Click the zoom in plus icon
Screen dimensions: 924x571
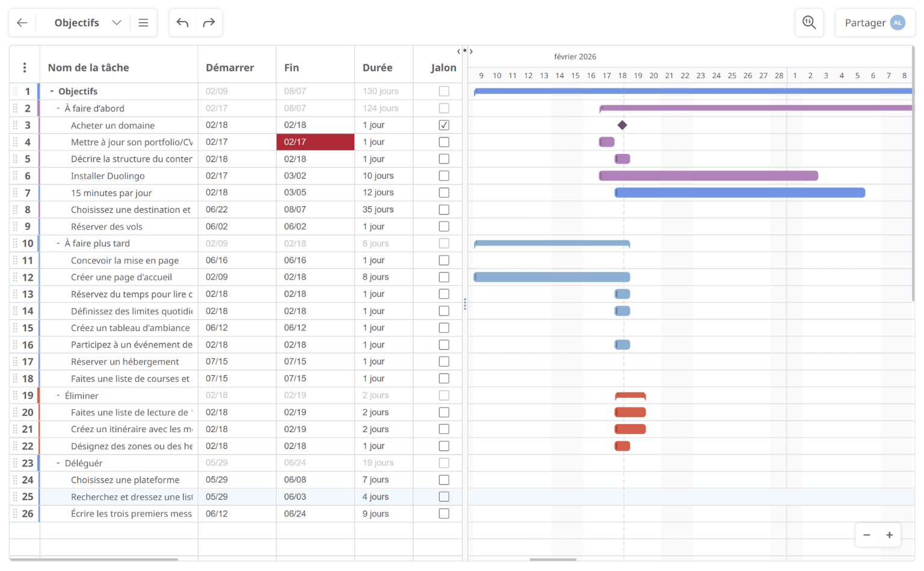[x=890, y=535]
